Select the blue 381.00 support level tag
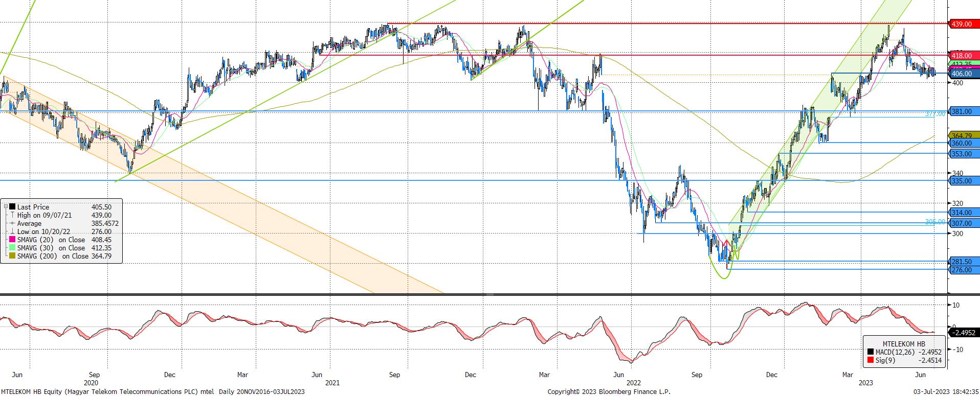Screen dimensions: 980x396 pyautogui.click(x=963, y=111)
